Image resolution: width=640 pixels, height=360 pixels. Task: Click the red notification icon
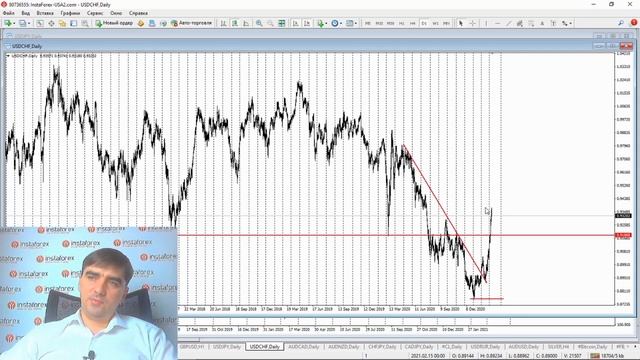click(634, 23)
